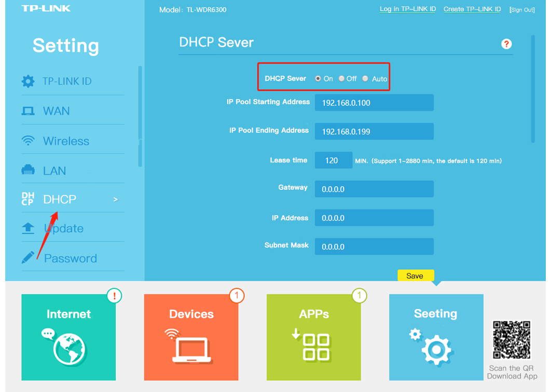Click the alert badge on Internet tile
This screenshot has width=551, height=392.
(x=114, y=296)
